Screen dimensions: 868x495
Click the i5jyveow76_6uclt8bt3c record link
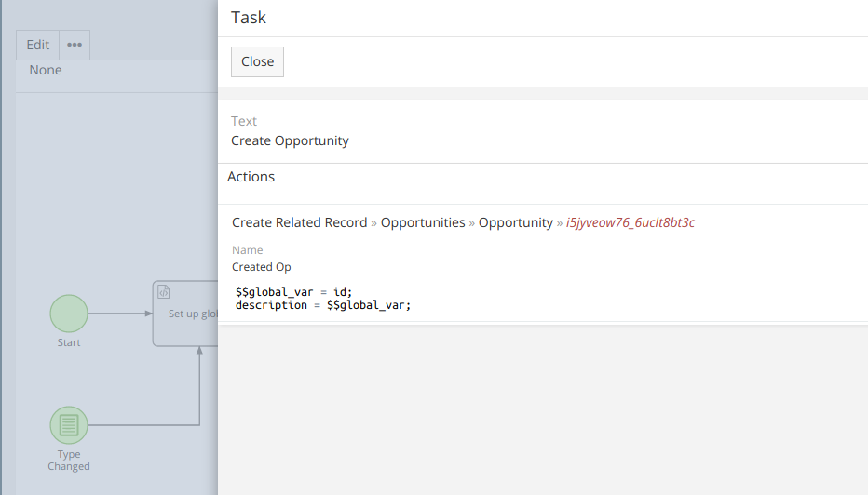point(631,222)
